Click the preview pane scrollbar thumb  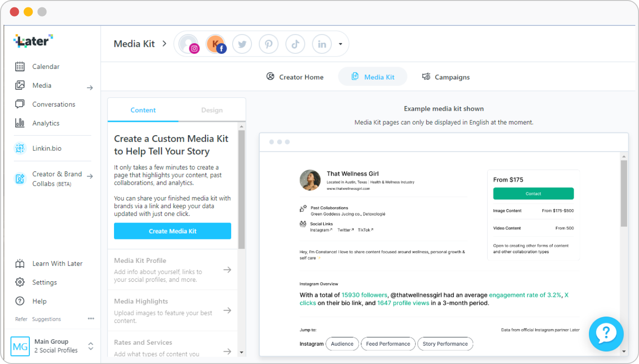[624, 193]
